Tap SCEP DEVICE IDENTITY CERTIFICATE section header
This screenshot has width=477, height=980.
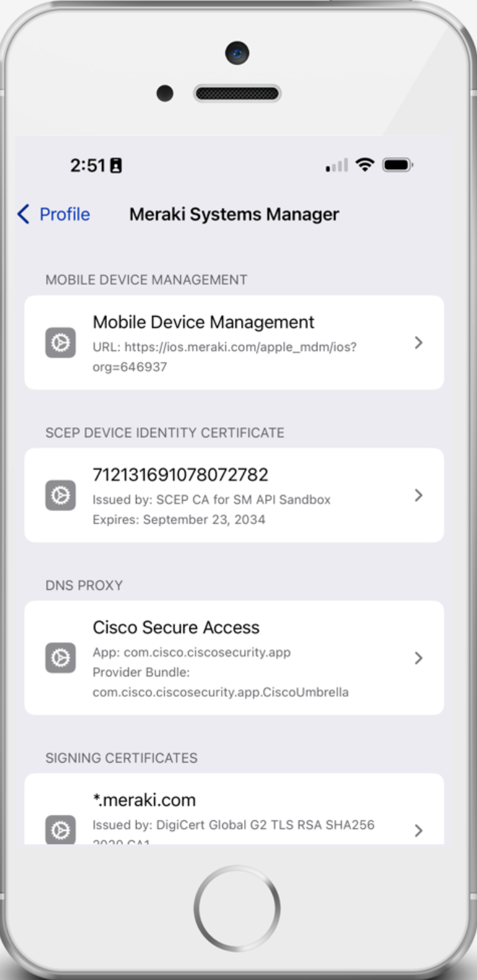pos(165,433)
